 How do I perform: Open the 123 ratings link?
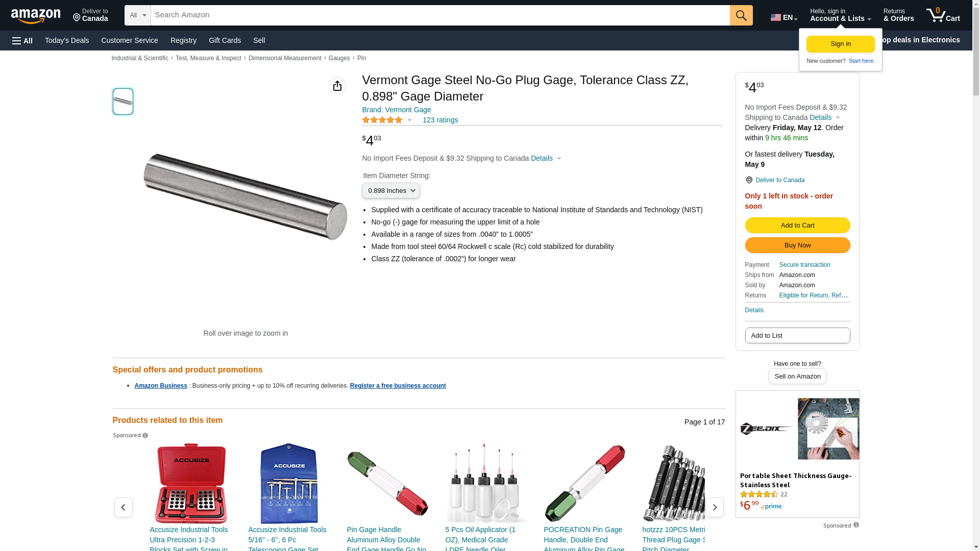pos(440,120)
